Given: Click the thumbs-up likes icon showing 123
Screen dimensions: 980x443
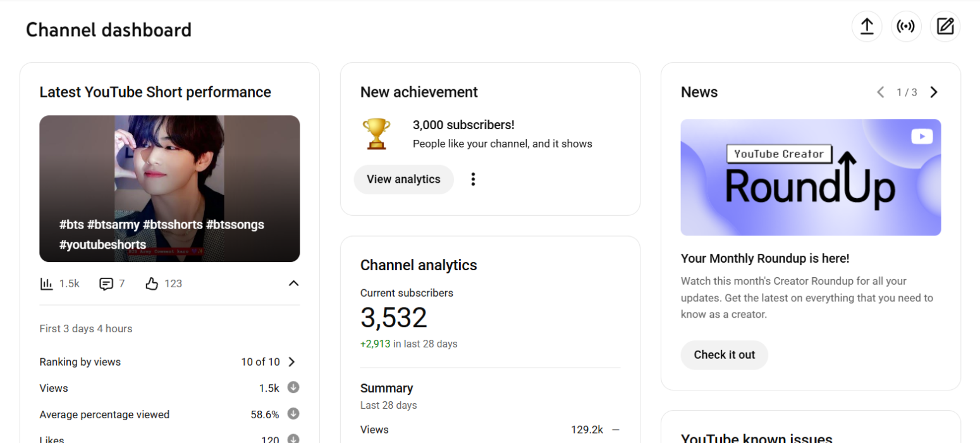Looking at the screenshot, I should coord(152,284).
